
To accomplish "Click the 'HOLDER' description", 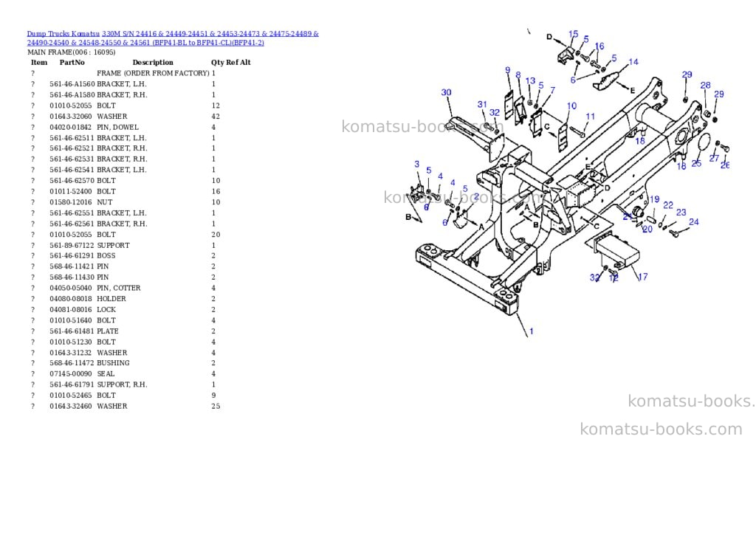I will (111, 299).
